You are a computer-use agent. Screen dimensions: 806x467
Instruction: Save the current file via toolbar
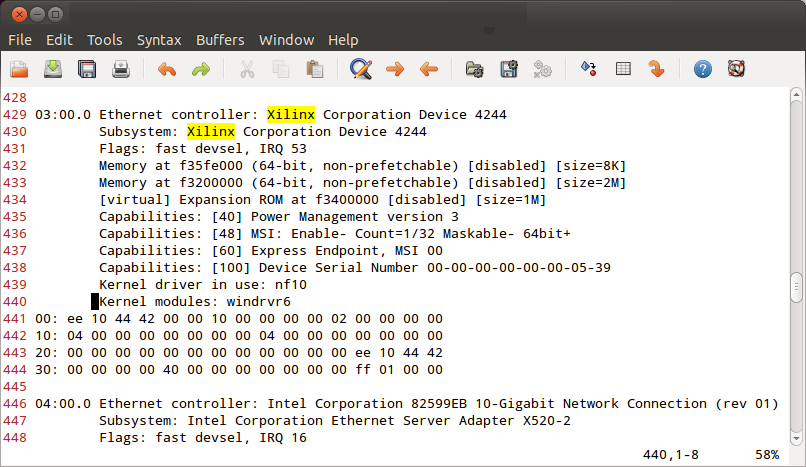click(53, 69)
